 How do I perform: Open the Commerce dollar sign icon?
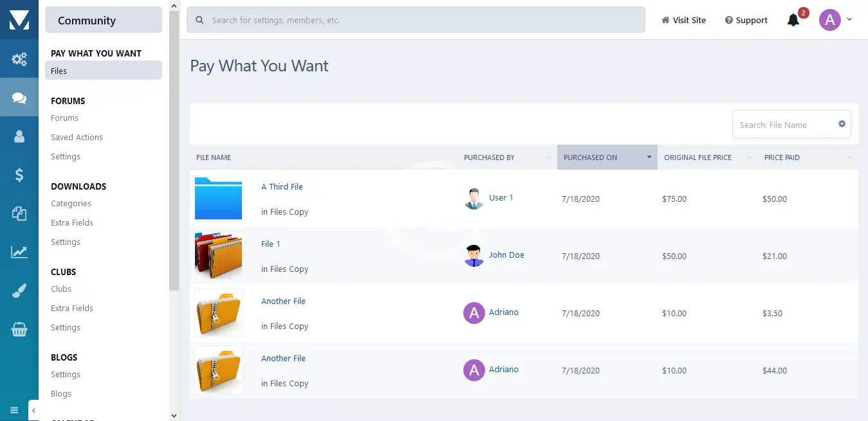pyautogui.click(x=19, y=175)
